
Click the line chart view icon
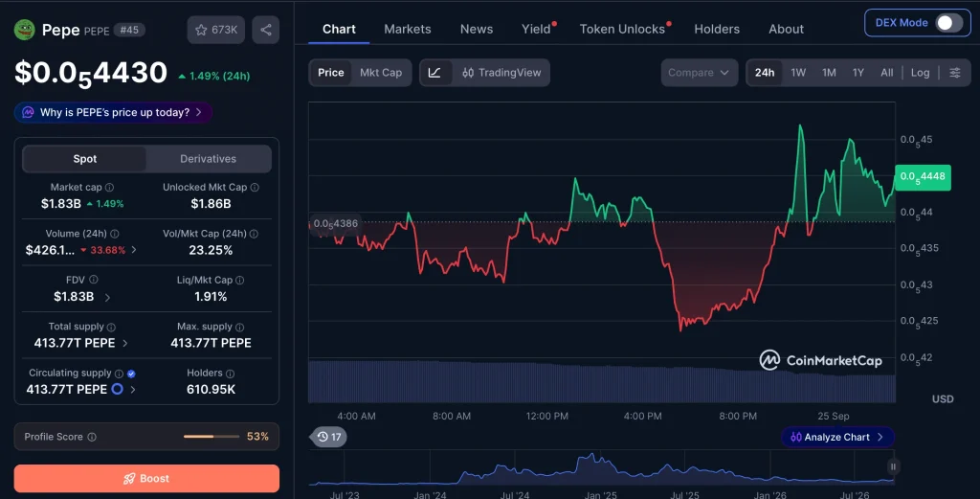tap(434, 73)
